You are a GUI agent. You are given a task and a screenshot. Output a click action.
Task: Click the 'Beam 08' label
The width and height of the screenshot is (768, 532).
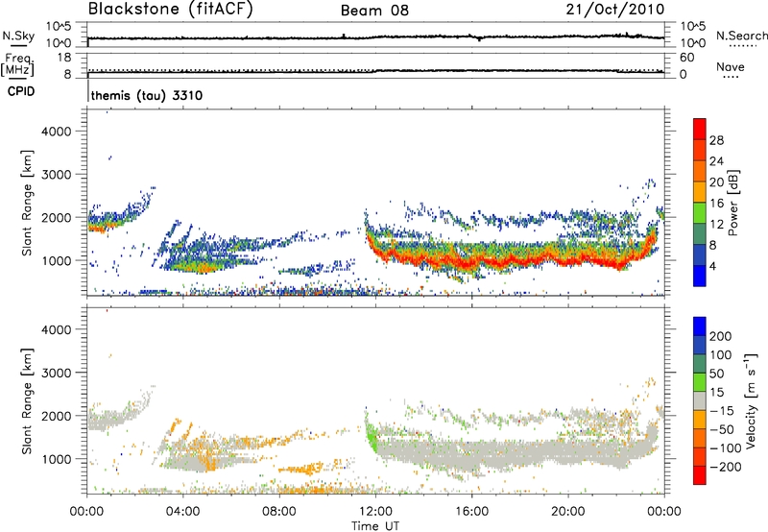(x=374, y=11)
